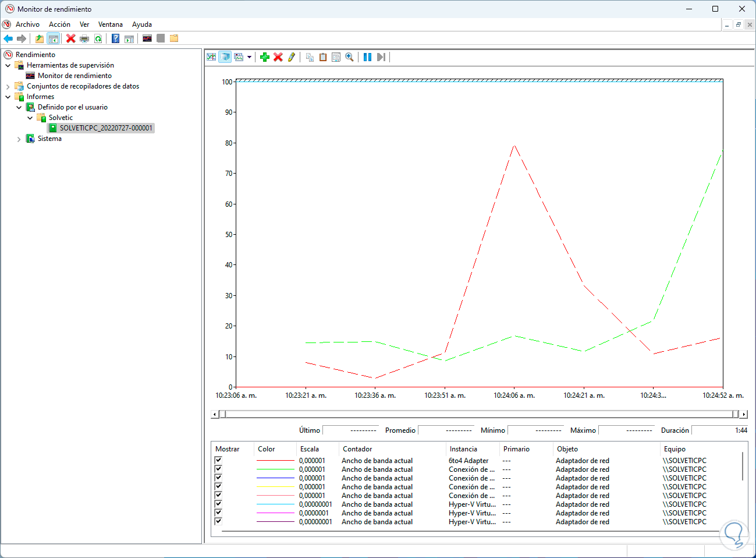
Task: Toggle the checkbox in the last counter row
Action: (x=218, y=521)
